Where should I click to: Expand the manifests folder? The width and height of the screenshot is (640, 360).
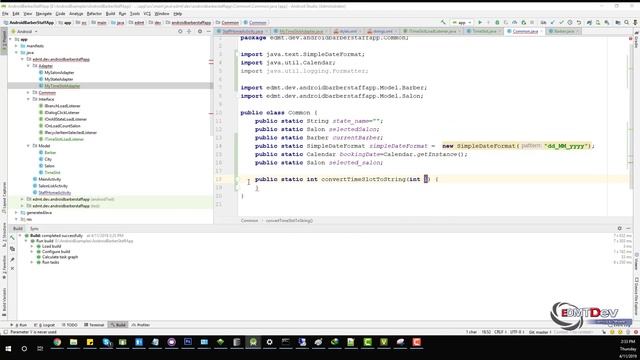click(16, 46)
